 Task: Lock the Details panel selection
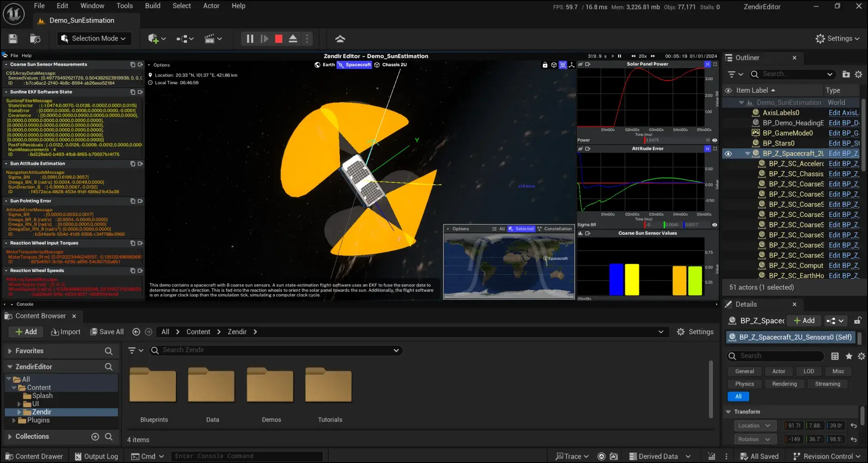coord(857,321)
